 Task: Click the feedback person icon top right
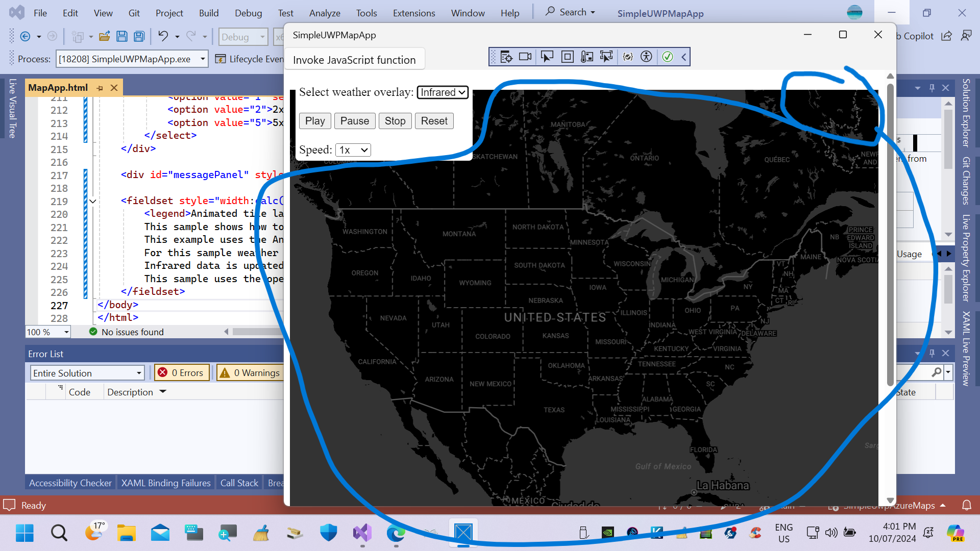tap(966, 36)
